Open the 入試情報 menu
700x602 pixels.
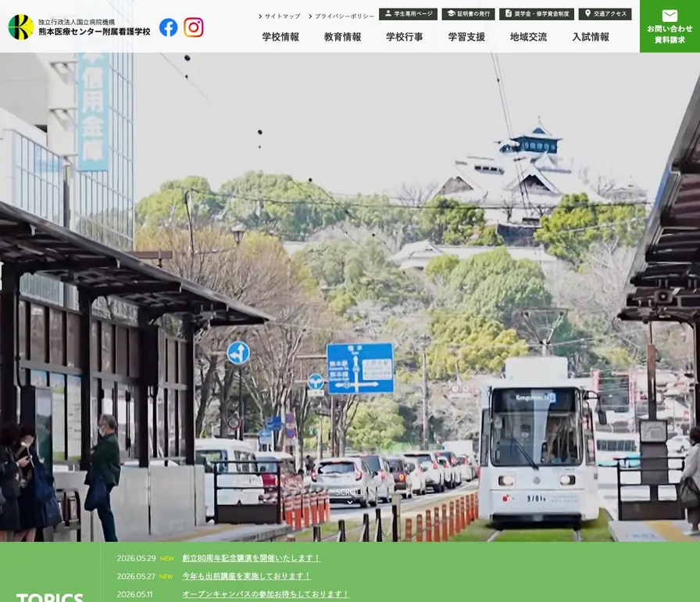pyautogui.click(x=591, y=37)
